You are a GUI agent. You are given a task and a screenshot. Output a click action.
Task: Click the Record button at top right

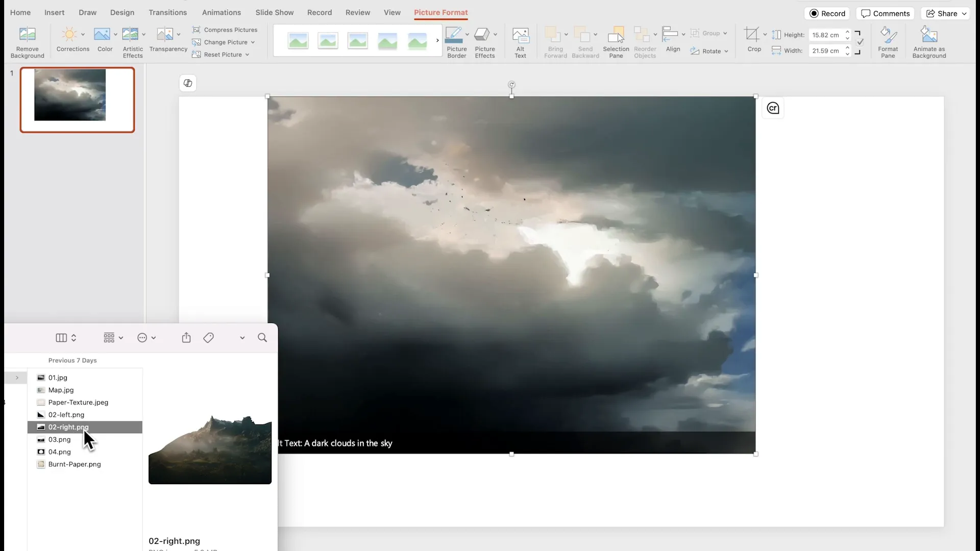827,14
